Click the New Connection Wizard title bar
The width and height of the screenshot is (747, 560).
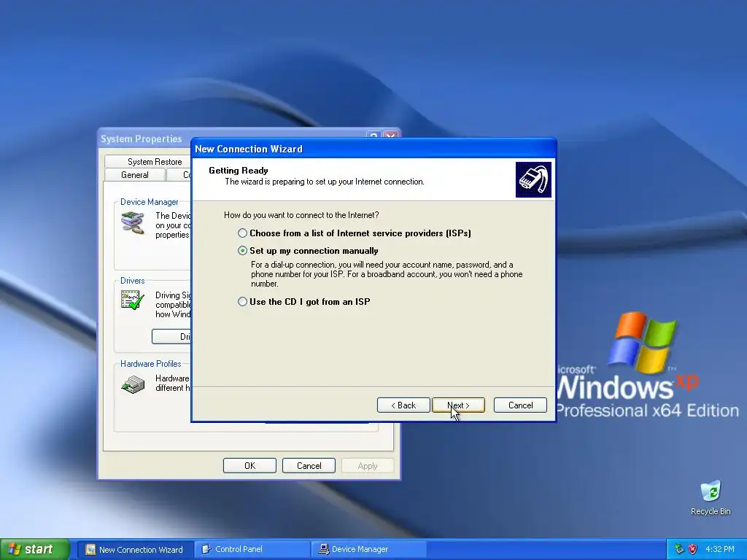(x=373, y=149)
